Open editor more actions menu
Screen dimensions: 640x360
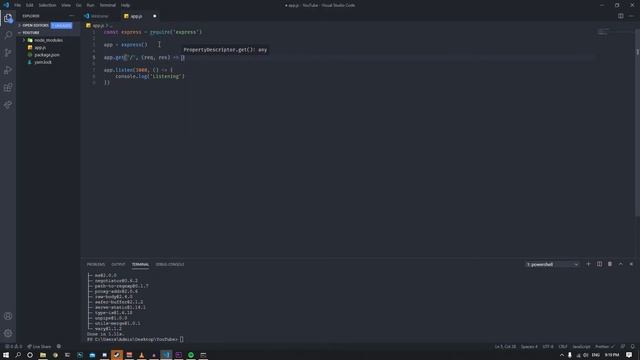631,16
